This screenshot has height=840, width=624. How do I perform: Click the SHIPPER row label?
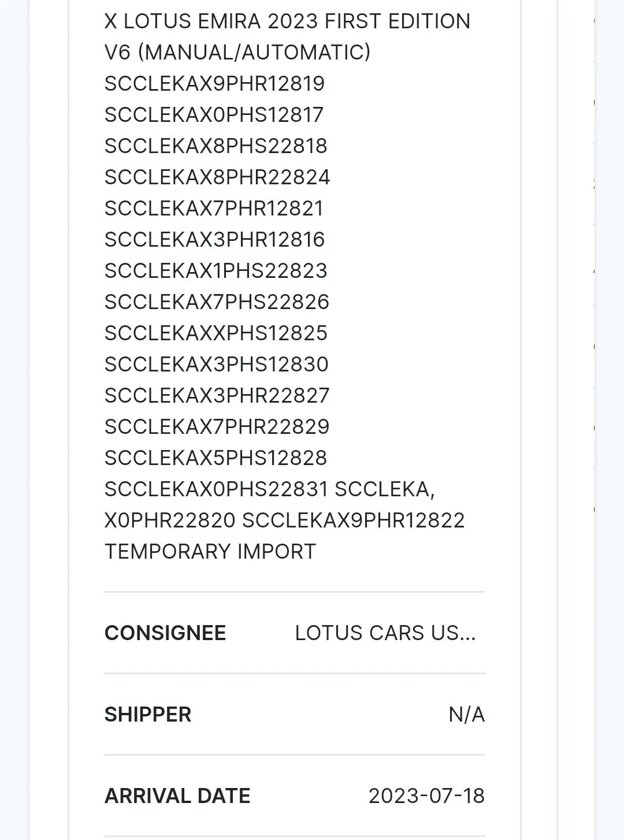click(x=147, y=715)
